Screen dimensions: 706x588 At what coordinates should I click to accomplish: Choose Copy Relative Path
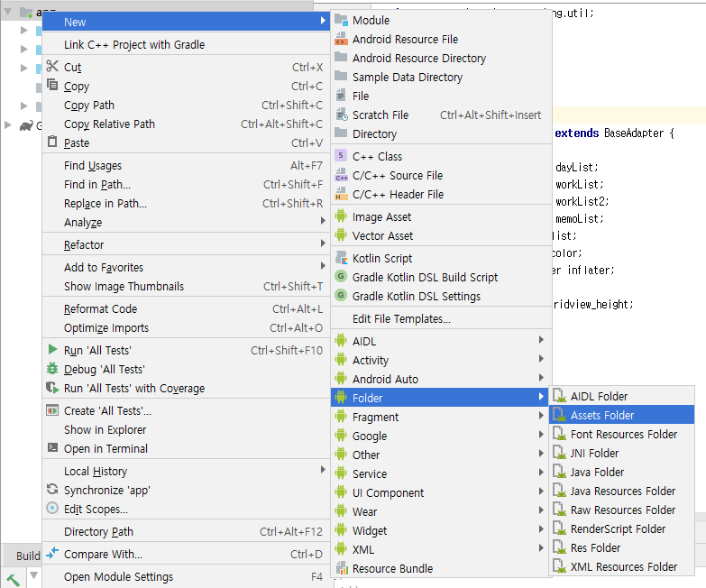186,124
